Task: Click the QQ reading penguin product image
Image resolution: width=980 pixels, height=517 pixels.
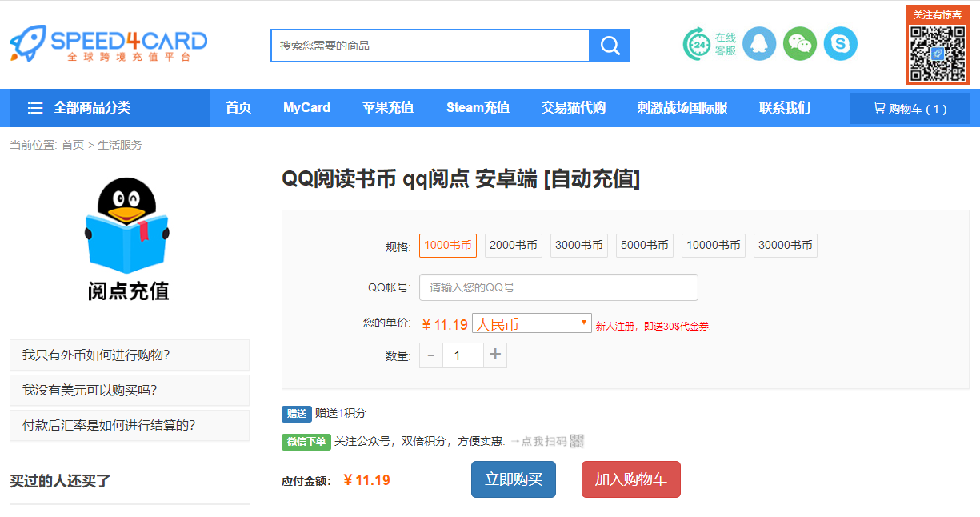Action: (128, 239)
